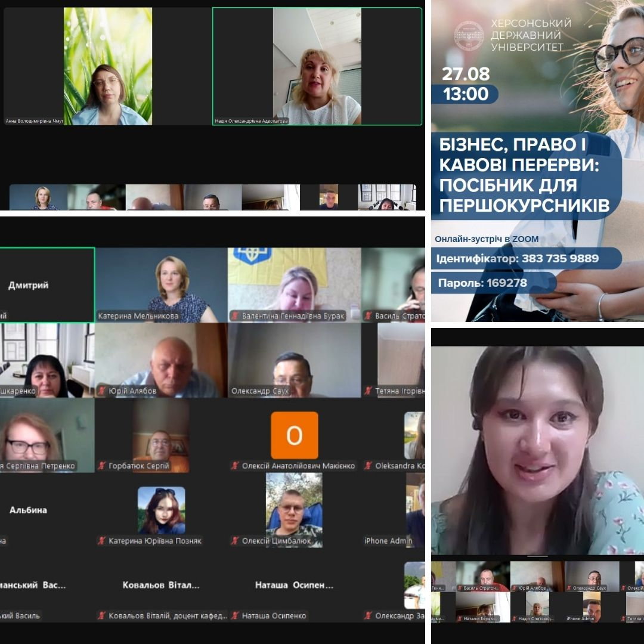Click muted mic icon beside Василь Страто in gallery
This screenshot has height=644, width=644.
coord(369,316)
